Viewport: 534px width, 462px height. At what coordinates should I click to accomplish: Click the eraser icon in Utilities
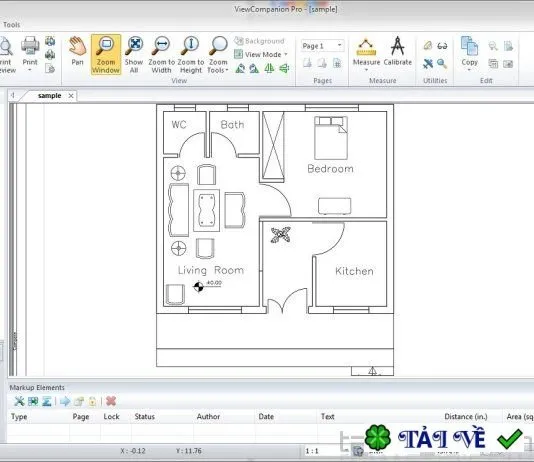click(428, 45)
